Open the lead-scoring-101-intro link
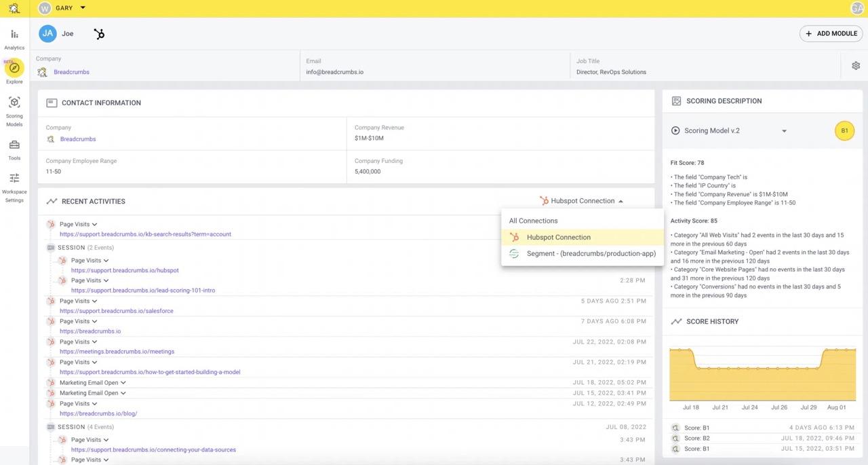The width and height of the screenshot is (868, 465). pyautogui.click(x=143, y=291)
